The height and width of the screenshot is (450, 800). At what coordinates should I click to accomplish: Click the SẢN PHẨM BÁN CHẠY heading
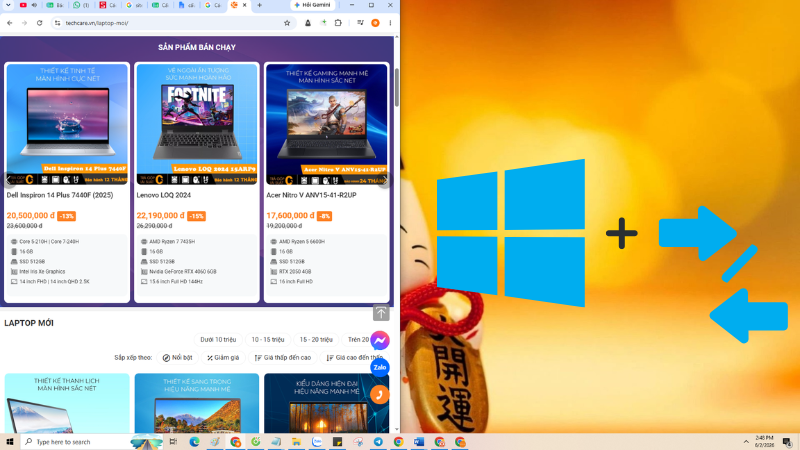197,47
